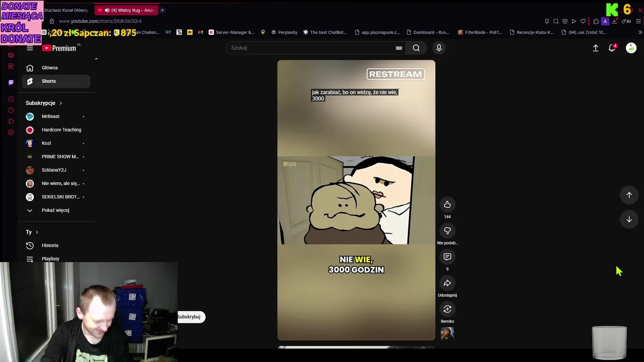
Task: Start voice search with the microphone
Action: click(439, 48)
